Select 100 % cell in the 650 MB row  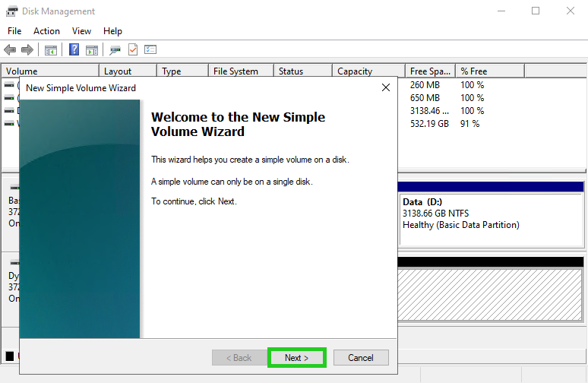pos(472,98)
